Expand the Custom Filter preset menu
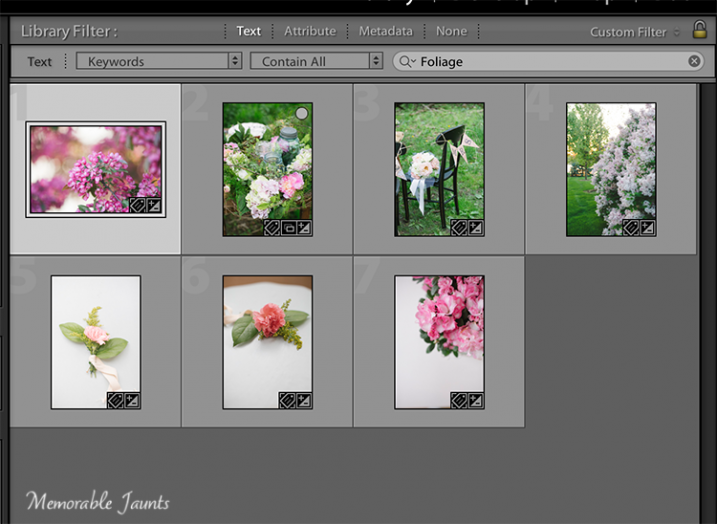Image resolution: width=717 pixels, height=524 pixels. pos(635,32)
